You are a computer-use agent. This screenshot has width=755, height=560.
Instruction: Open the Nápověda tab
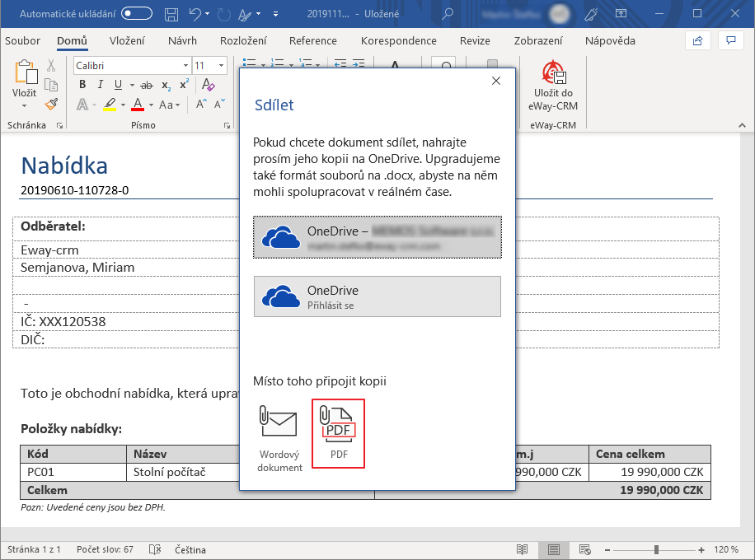610,41
